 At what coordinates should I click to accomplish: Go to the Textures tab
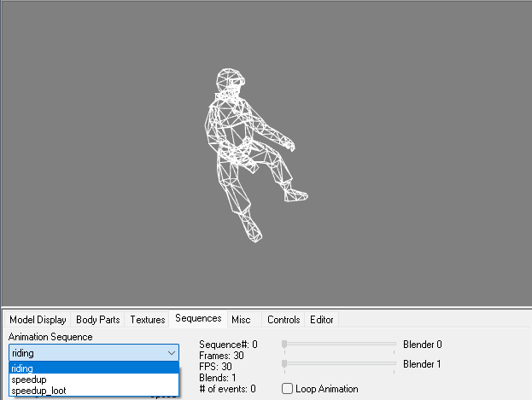coord(147,320)
